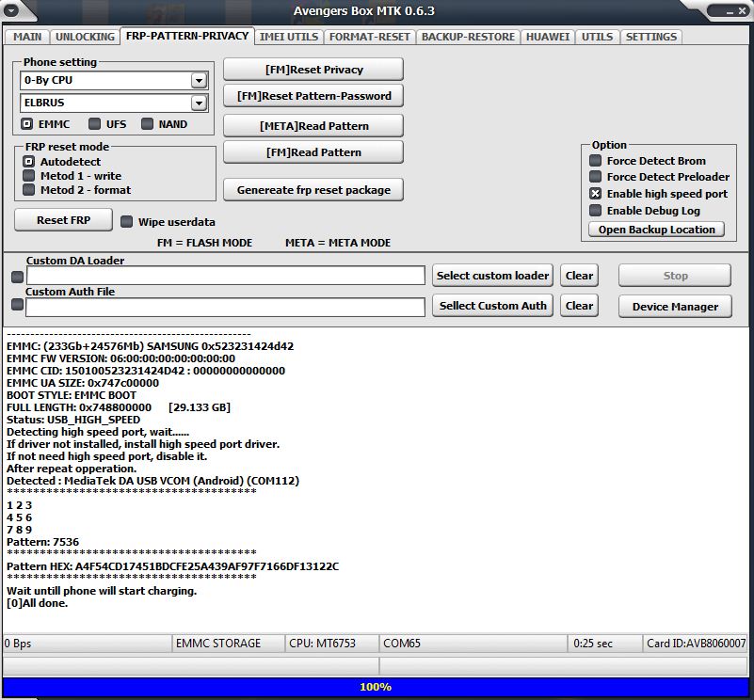Click Select custom loader button
This screenshot has height=700, width=754.
[492, 276]
